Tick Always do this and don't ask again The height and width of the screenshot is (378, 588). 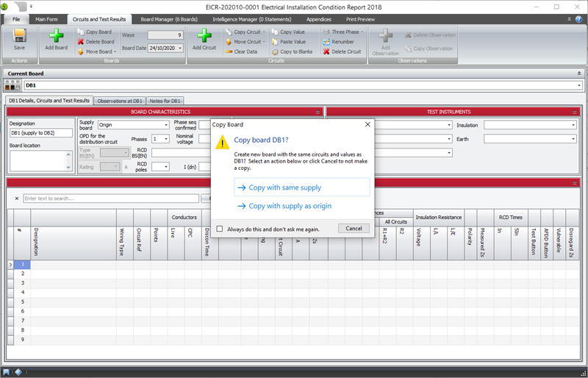pos(220,229)
